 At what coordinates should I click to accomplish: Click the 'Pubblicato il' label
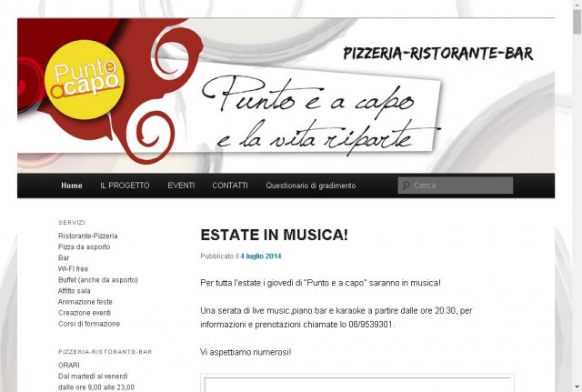click(x=220, y=256)
